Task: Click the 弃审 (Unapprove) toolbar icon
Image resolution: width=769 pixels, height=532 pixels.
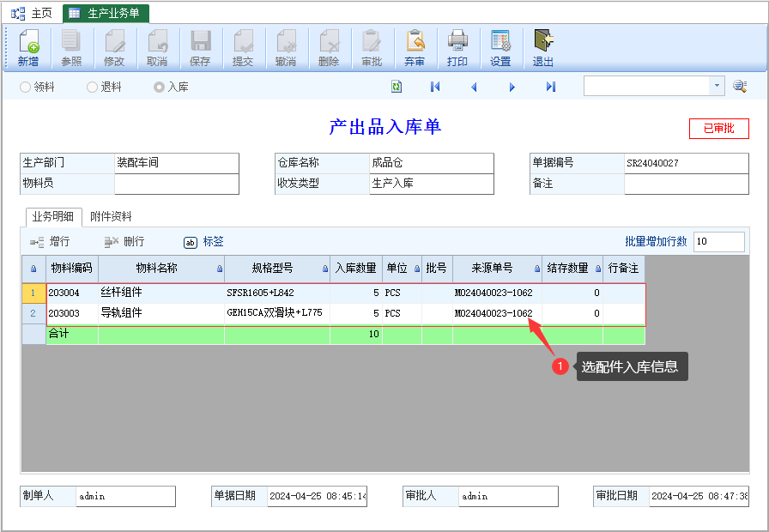Action: (x=415, y=48)
